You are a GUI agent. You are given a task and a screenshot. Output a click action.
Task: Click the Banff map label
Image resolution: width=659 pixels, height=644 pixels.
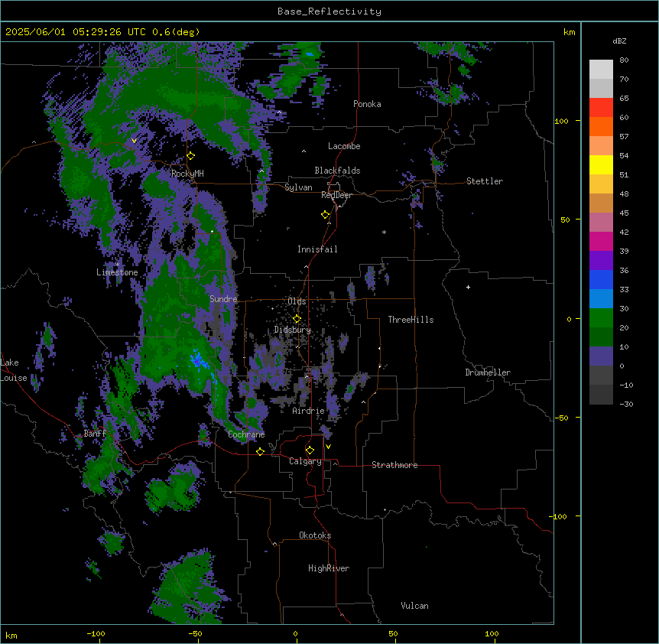point(95,434)
